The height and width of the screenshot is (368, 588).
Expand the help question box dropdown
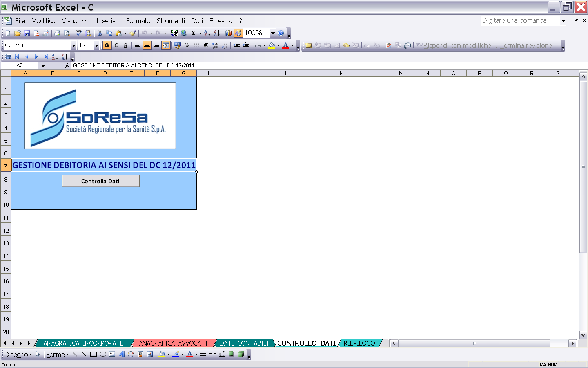coord(563,21)
